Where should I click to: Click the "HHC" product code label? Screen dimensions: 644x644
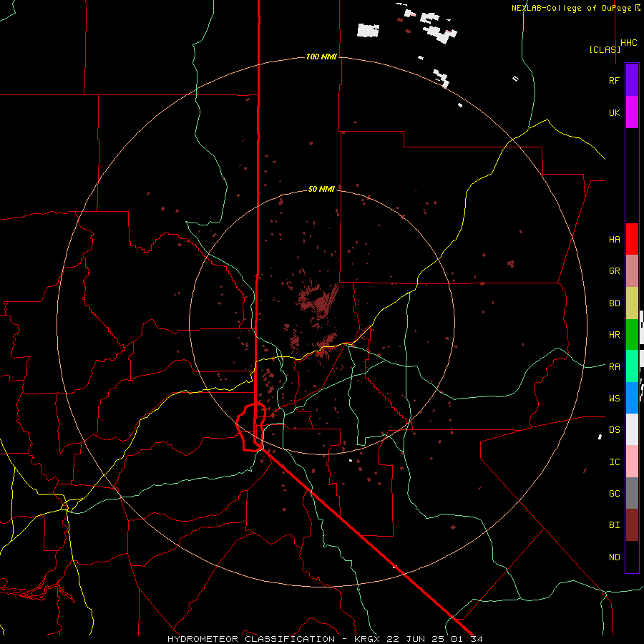point(629,43)
